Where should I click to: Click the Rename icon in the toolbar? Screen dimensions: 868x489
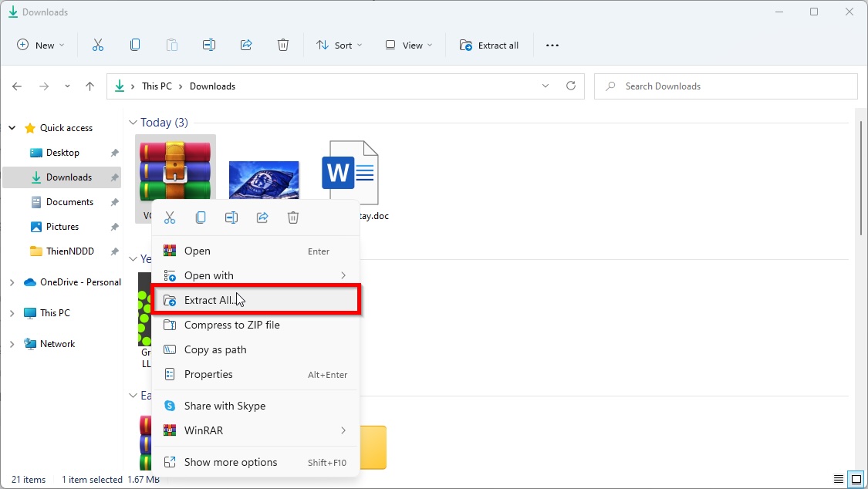[208, 46]
